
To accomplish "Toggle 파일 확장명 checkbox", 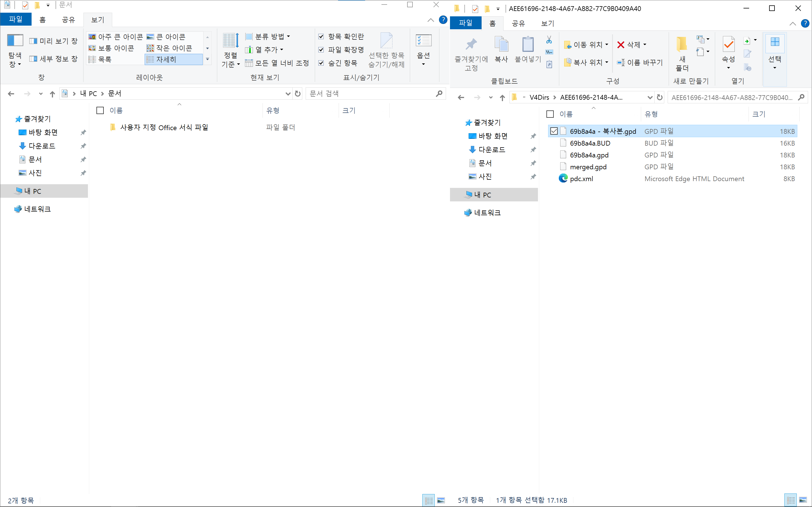I will pyautogui.click(x=321, y=50).
